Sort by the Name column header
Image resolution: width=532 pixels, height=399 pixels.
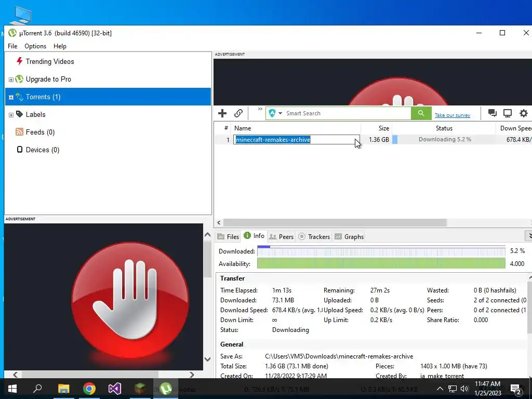click(296, 128)
